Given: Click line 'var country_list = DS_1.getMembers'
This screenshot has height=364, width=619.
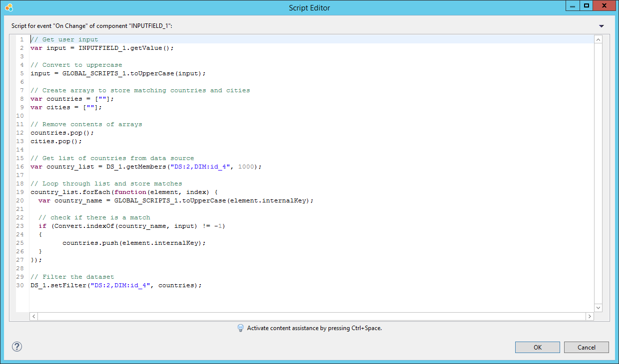Looking at the screenshot, I should [146, 167].
